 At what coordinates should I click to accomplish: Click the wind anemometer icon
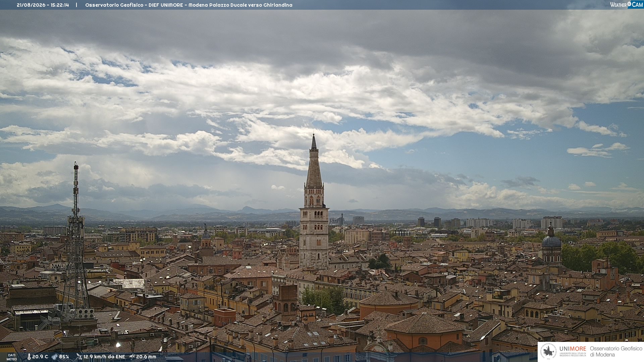(79, 357)
